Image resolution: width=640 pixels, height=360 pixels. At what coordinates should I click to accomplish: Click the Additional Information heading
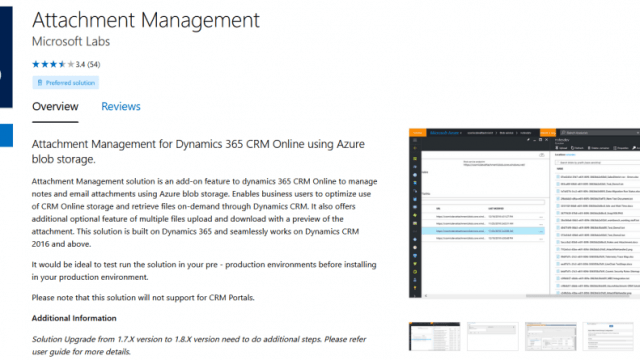pos(74,318)
